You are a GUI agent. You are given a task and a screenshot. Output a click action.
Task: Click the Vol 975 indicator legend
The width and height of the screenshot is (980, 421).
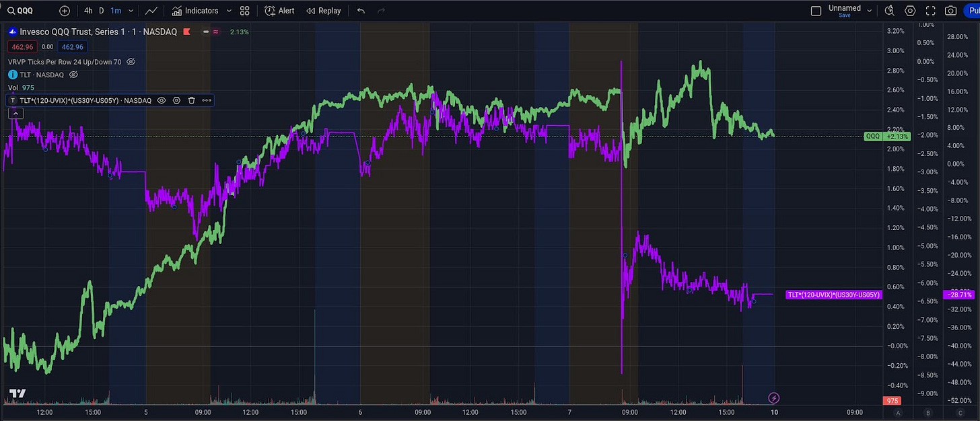pos(21,87)
